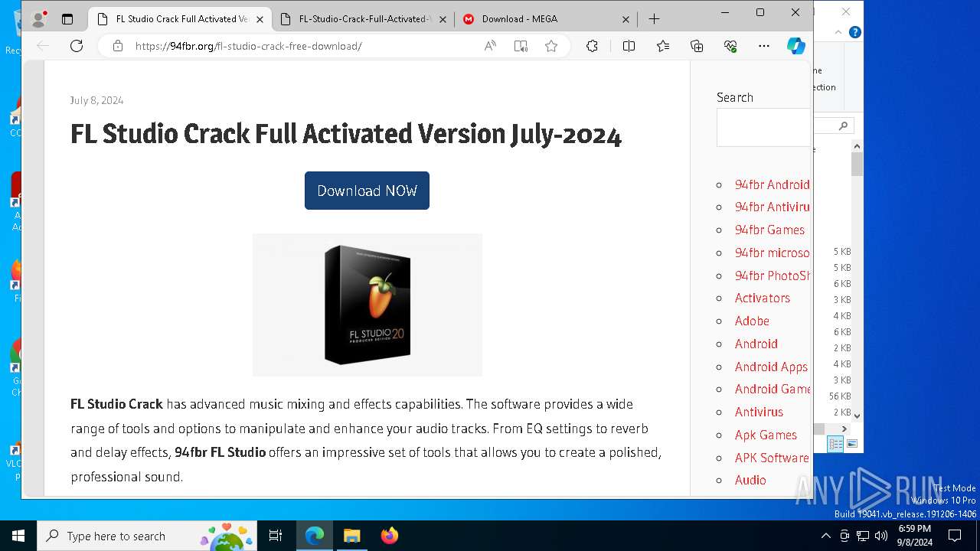Open the Adobe category link

[x=752, y=321]
